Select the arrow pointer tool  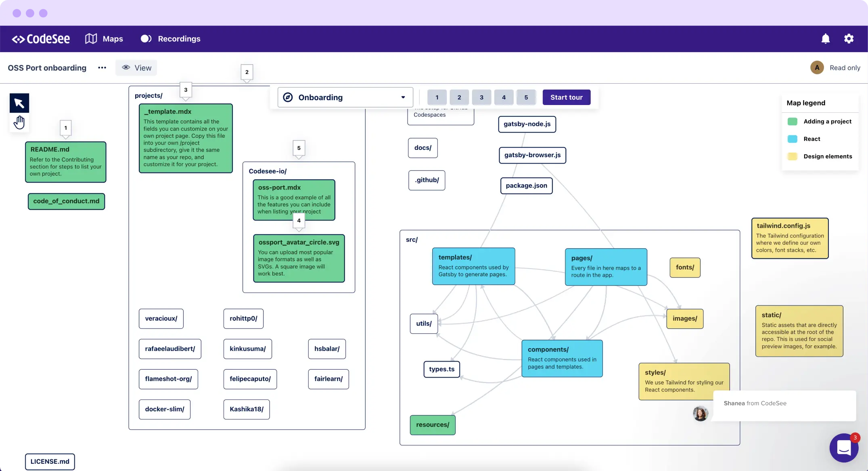pos(19,103)
